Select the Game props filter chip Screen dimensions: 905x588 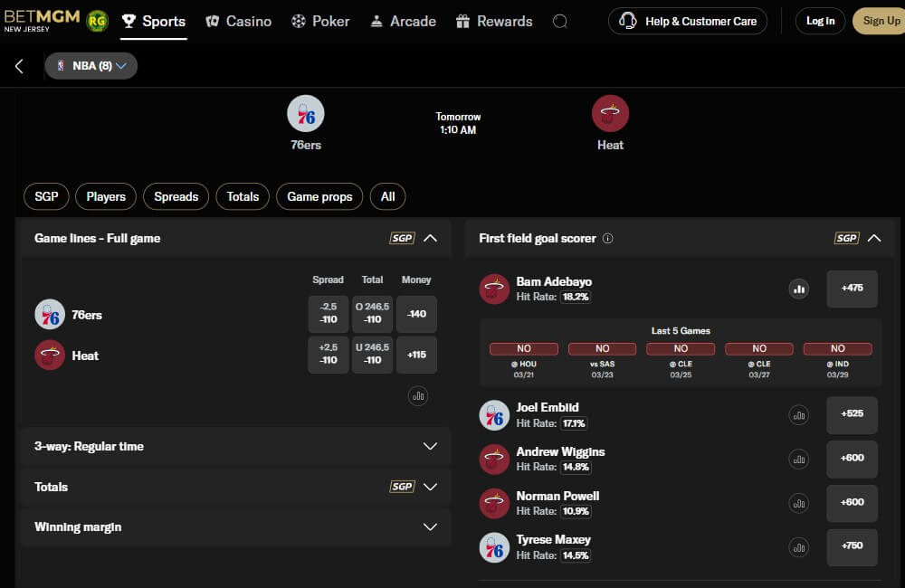(319, 196)
